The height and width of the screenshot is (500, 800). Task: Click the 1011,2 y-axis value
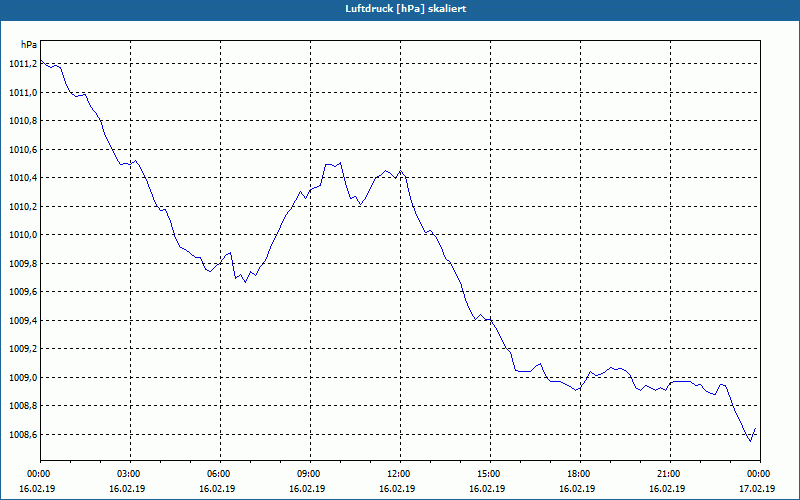[x=23, y=64]
